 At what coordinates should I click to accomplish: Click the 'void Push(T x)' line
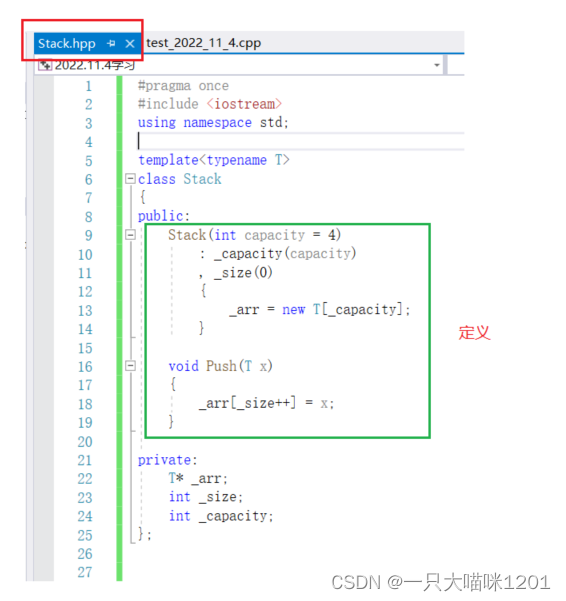220,366
